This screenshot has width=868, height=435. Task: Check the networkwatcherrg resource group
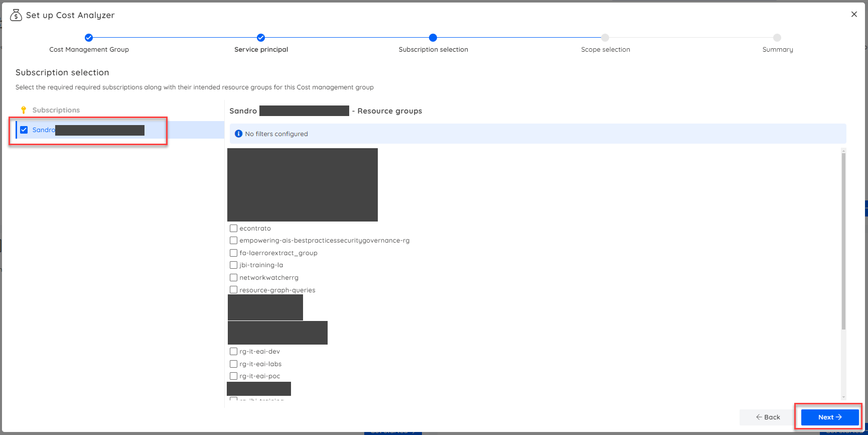point(233,278)
